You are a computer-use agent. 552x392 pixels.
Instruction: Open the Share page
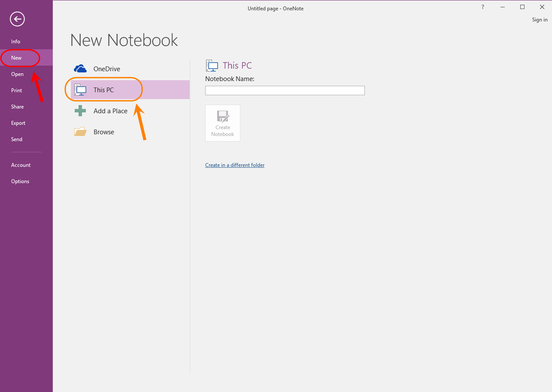point(26,107)
